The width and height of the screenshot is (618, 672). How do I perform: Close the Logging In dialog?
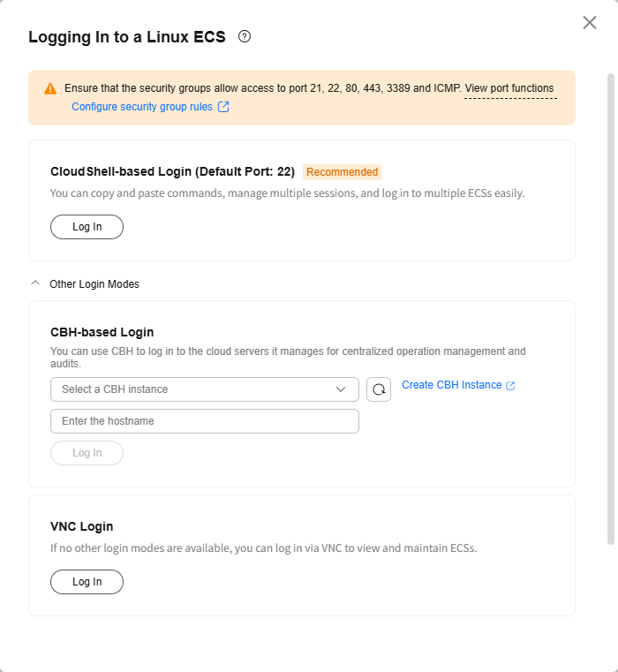click(590, 23)
